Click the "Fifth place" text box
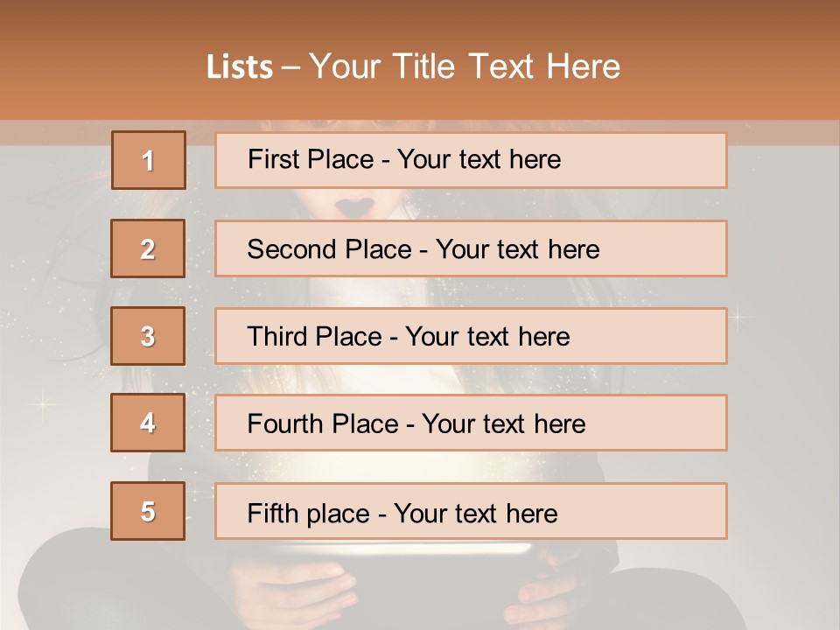The height and width of the screenshot is (630, 840). 471,511
